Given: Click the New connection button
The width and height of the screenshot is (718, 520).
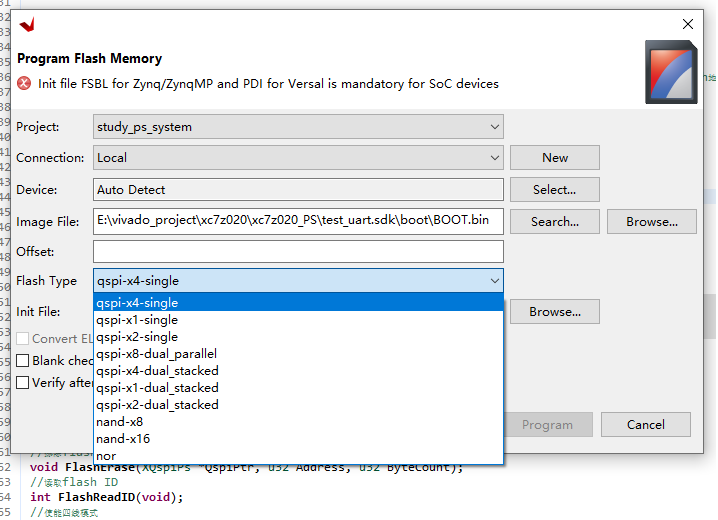Looking at the screenshot, I should click(555, 158).
